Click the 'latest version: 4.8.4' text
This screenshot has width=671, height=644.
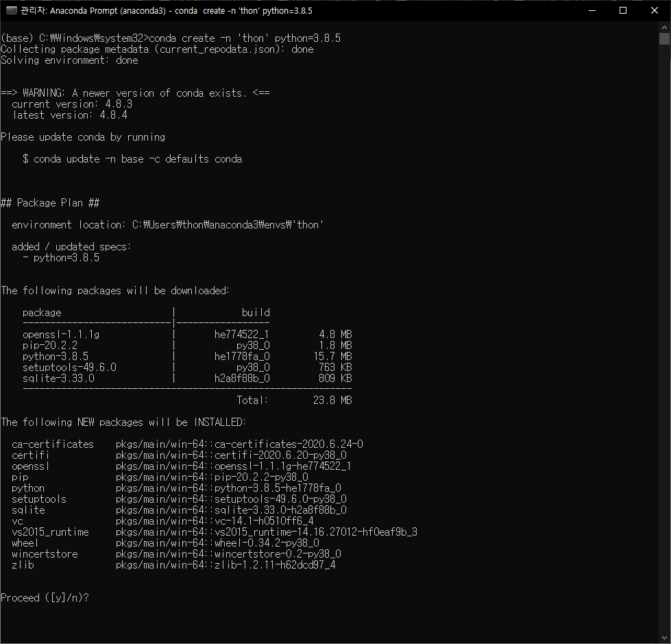(70, 115)
